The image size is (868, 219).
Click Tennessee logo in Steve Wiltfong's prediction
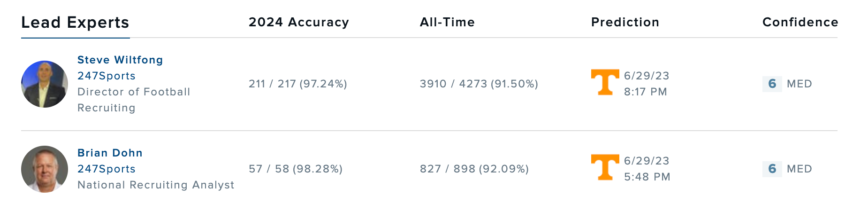coord(605,82)
